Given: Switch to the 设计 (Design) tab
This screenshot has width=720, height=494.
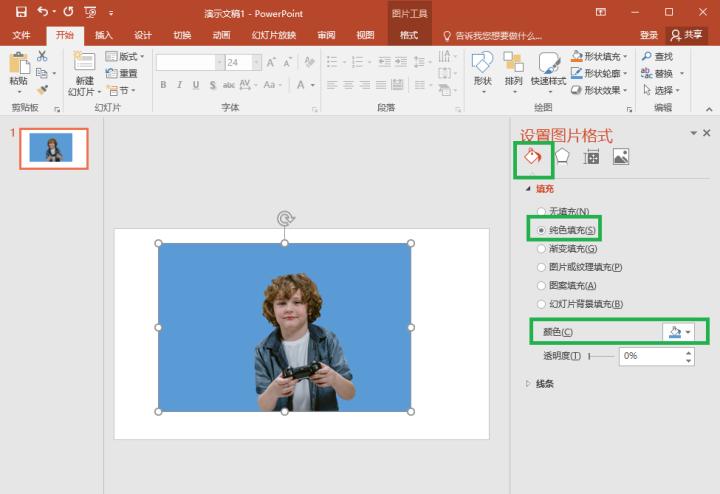Looking at the screenshot, I should tap(143, 35).
